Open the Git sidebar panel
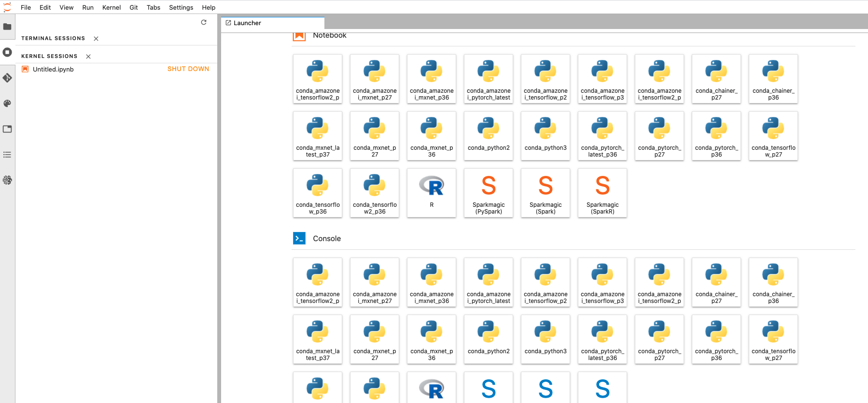Image resolution: width=868 pixels, height=403 pixels. tap(7, 78)
